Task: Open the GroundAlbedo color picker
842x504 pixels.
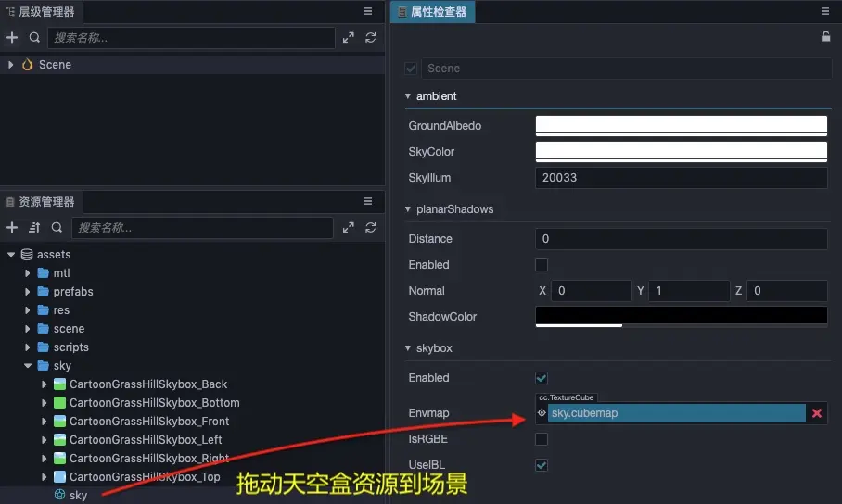Action: [x=681, y=126]
